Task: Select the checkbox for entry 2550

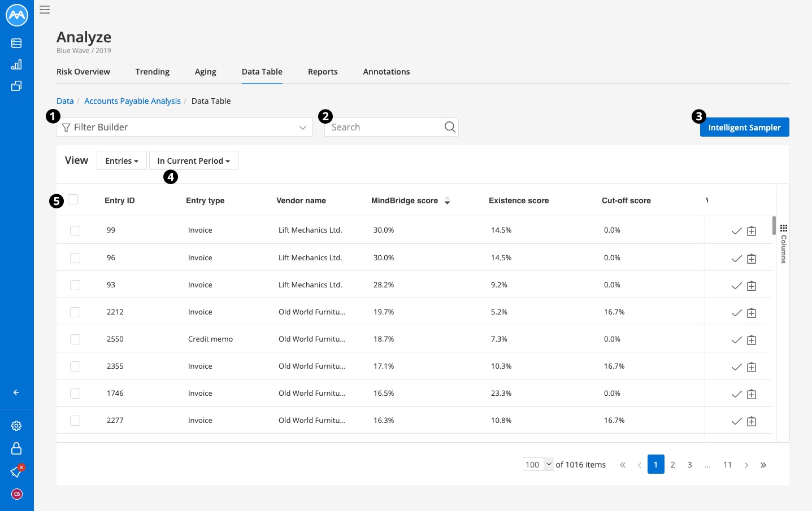Action: pos(75,339)
